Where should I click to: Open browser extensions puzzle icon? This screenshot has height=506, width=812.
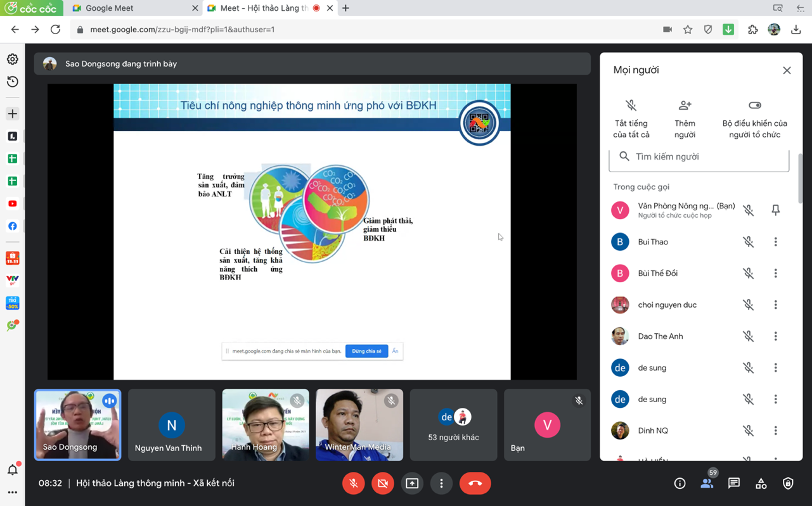pyautogui.click(x=753, y=30)
